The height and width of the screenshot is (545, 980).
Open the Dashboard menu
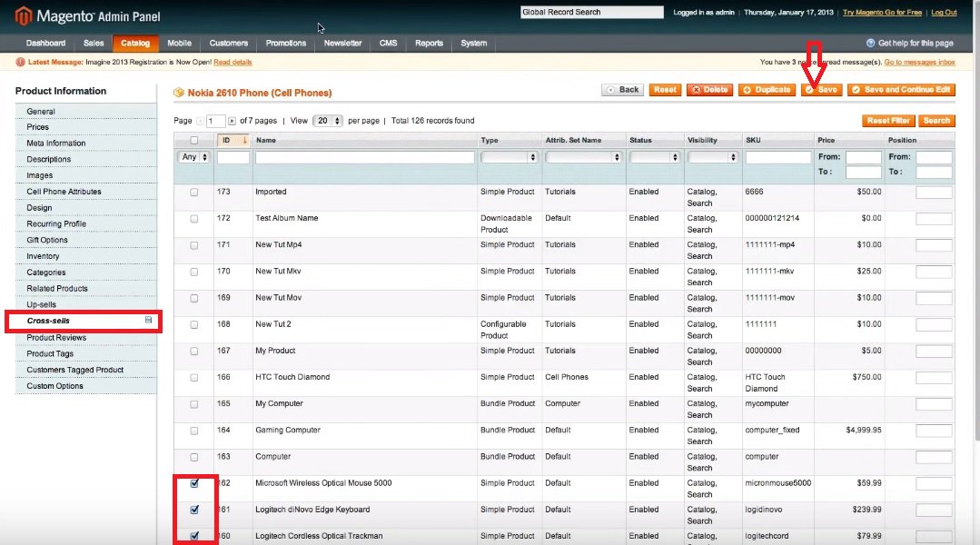pos(45,43)
